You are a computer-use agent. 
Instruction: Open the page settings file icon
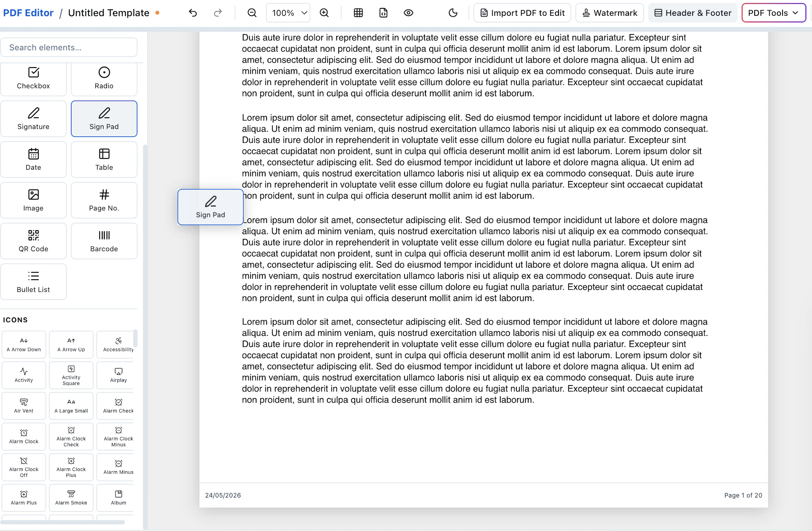tap(383, 13)
